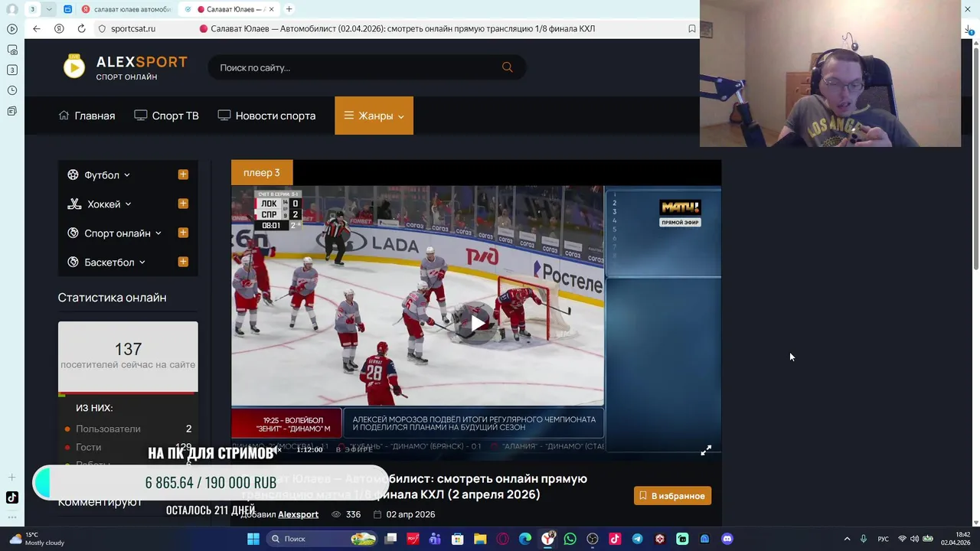Open a new browser tab

[x=289, y=9]
